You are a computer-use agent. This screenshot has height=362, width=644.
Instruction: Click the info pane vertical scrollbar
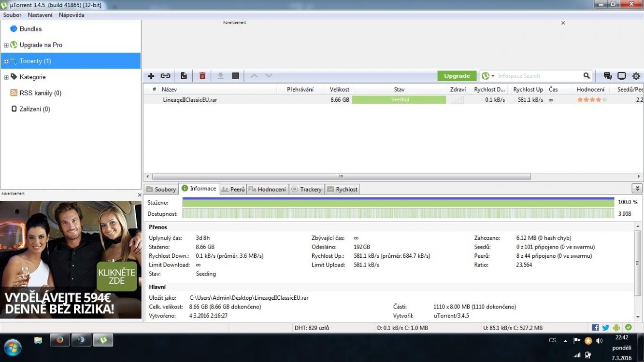tap(638, 264)
